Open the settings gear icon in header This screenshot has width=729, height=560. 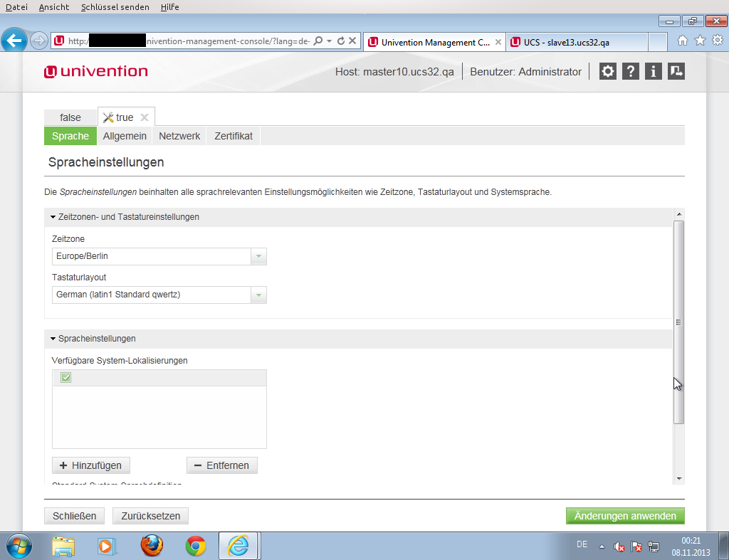(x=607, y=71)
